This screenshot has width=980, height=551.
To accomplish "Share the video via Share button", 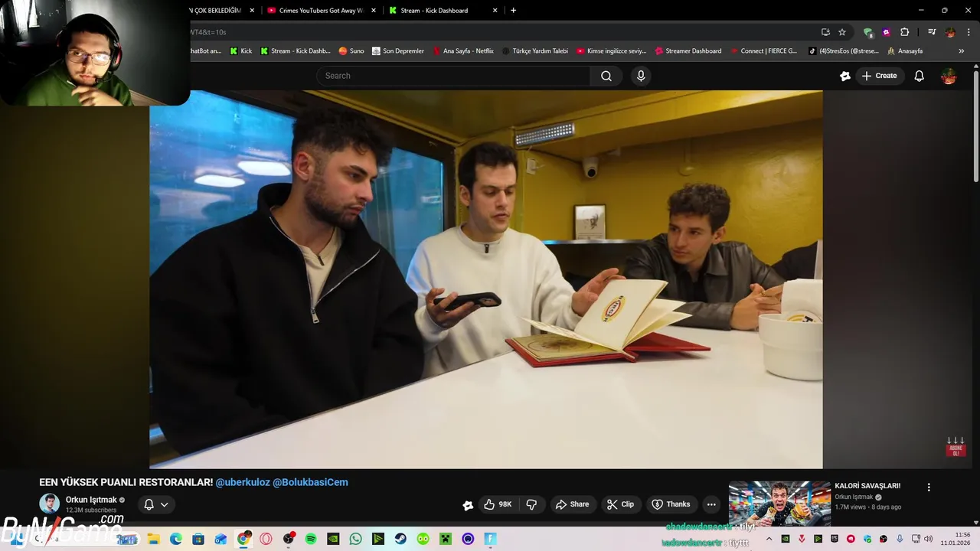I will coord(572,504).
